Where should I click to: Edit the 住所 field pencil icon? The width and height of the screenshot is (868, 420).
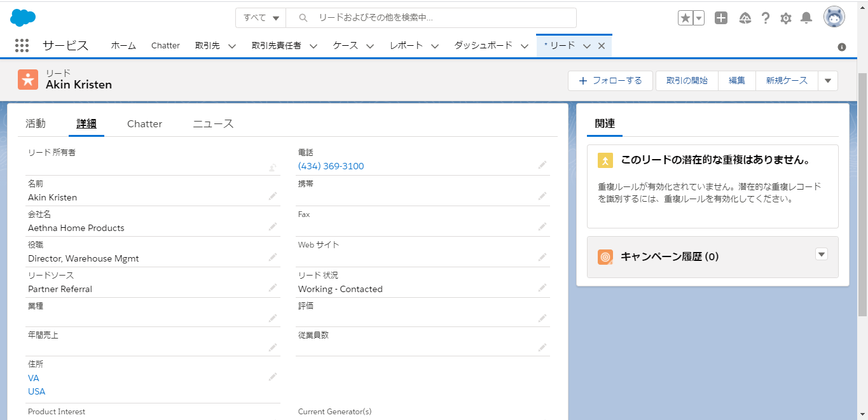pyautogui.click(x=272, y=377)
